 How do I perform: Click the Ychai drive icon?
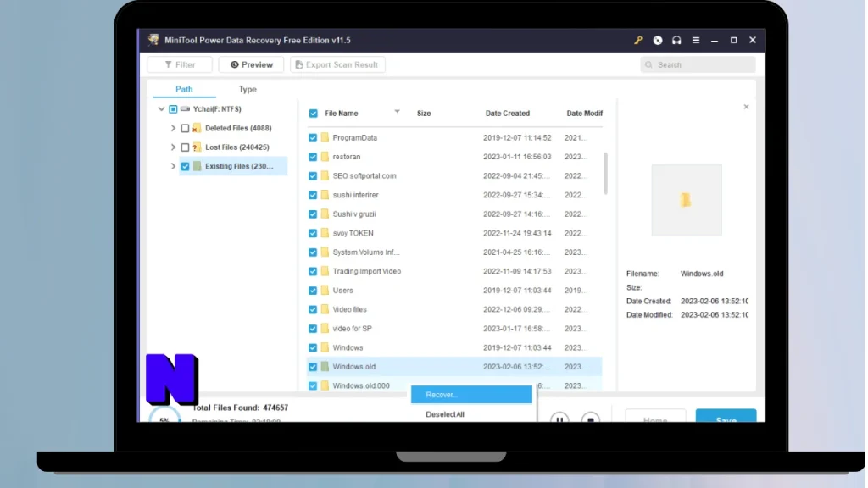[x=185, y=109]
